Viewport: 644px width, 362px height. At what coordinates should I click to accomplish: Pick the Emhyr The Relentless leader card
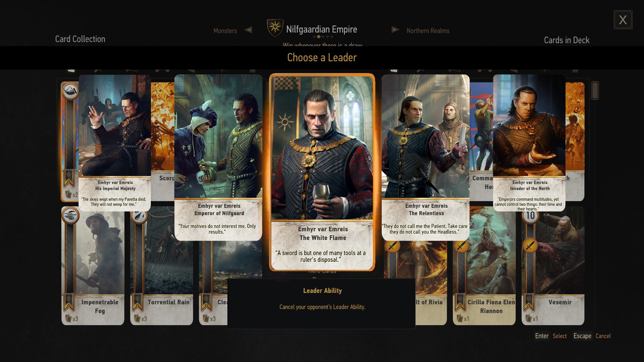point(426,158)
